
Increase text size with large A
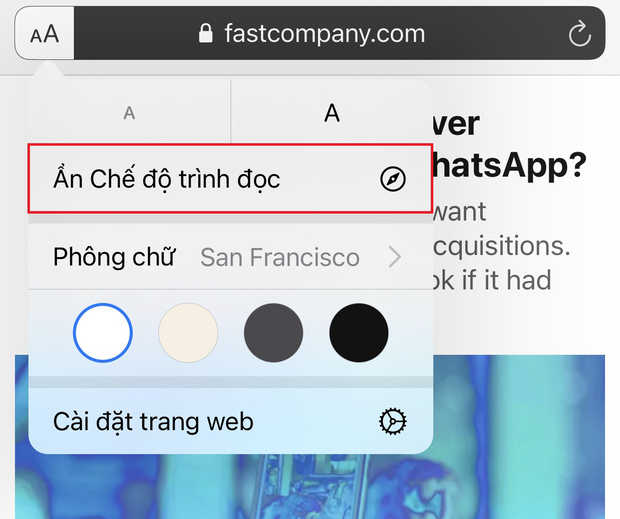pyautogui.click(x=332, y=113)
